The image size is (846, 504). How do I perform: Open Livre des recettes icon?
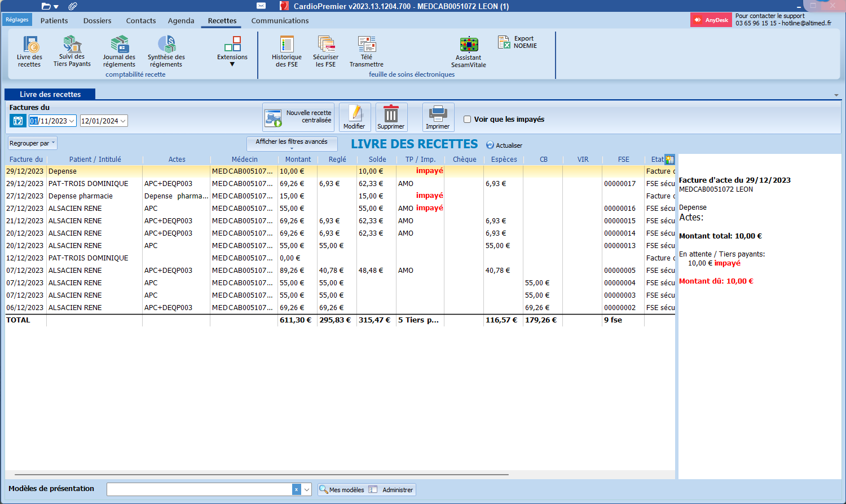[x=29, y=51]
